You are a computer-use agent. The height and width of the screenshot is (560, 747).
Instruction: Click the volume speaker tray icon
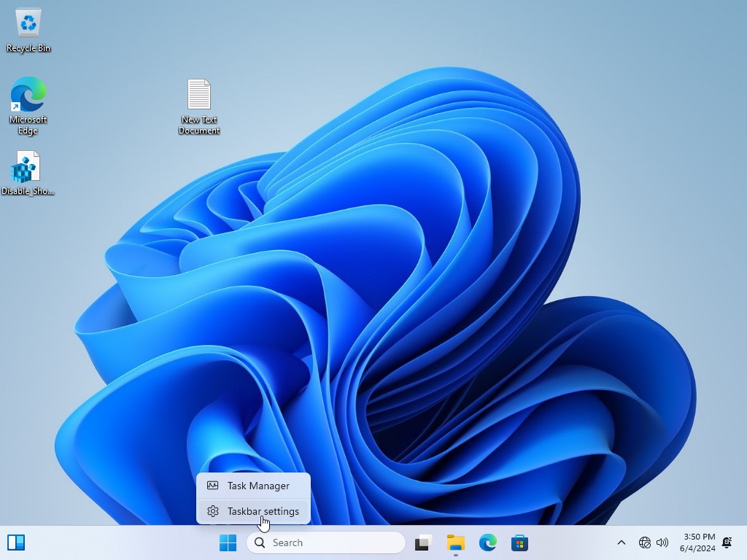click(662, 542)
